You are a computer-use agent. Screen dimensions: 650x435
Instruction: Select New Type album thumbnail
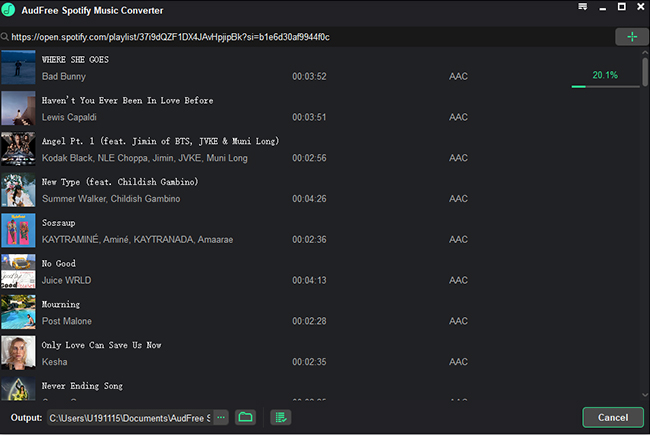pos(18,190)
